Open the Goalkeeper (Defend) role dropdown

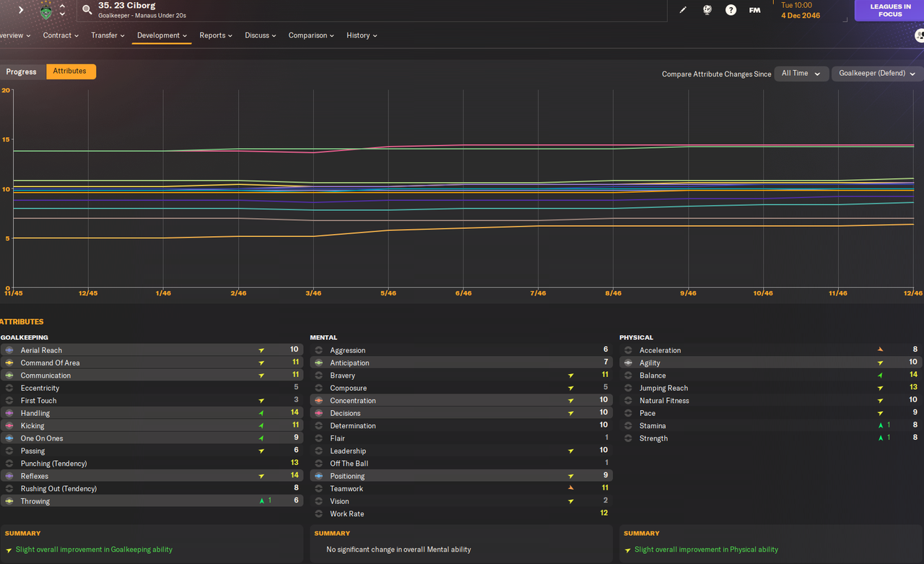pyautogui.click(x=877, y=74)
